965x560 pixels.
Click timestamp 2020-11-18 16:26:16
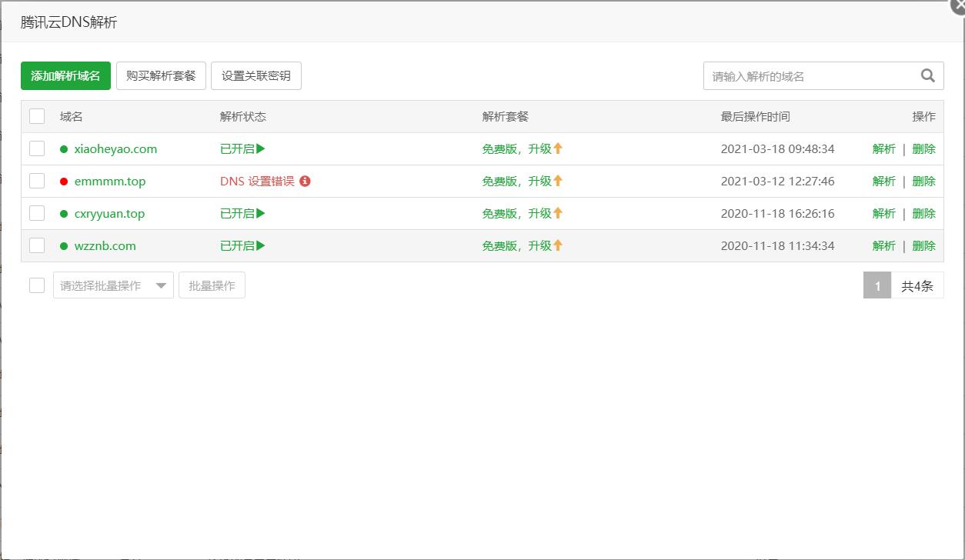(777, 213)
